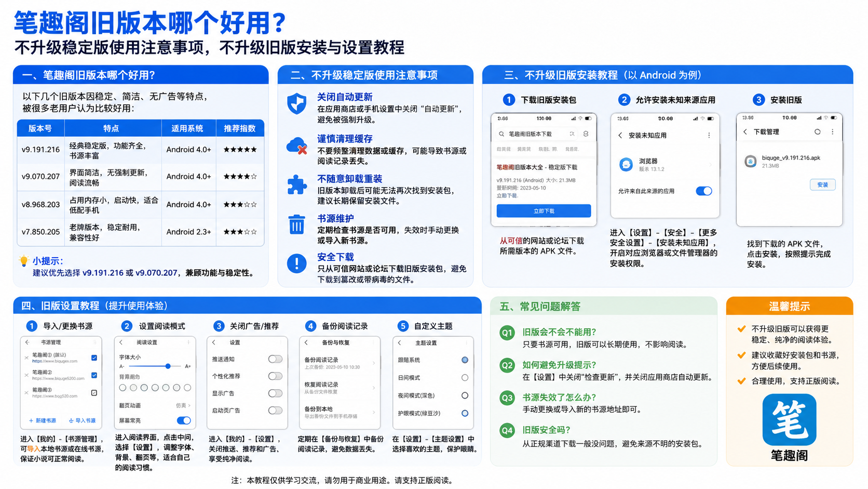Image resolution: width=868 pixels, height=489 pixels.
Task: Open three-dot menu in 安装未知应用 screen
Action: click(709, 135)
